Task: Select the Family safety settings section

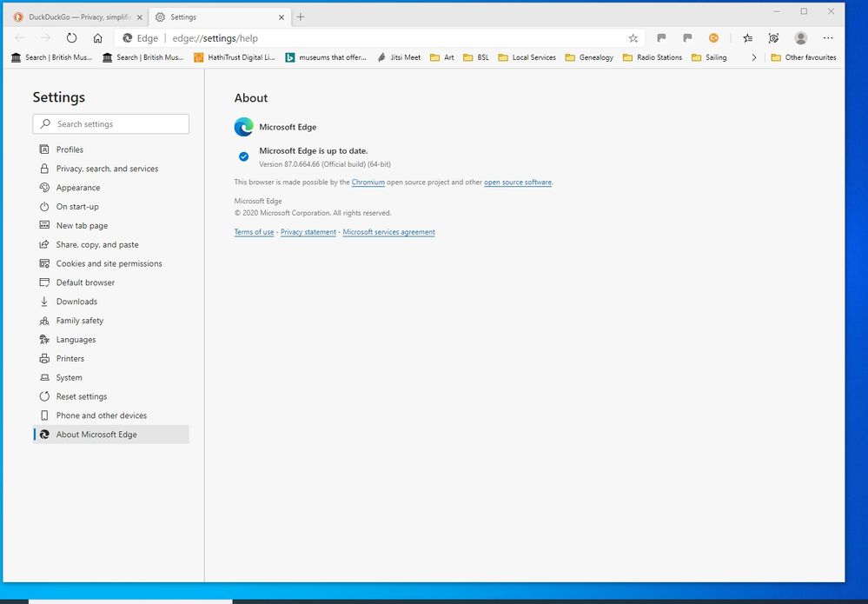Action: (80, 321)
